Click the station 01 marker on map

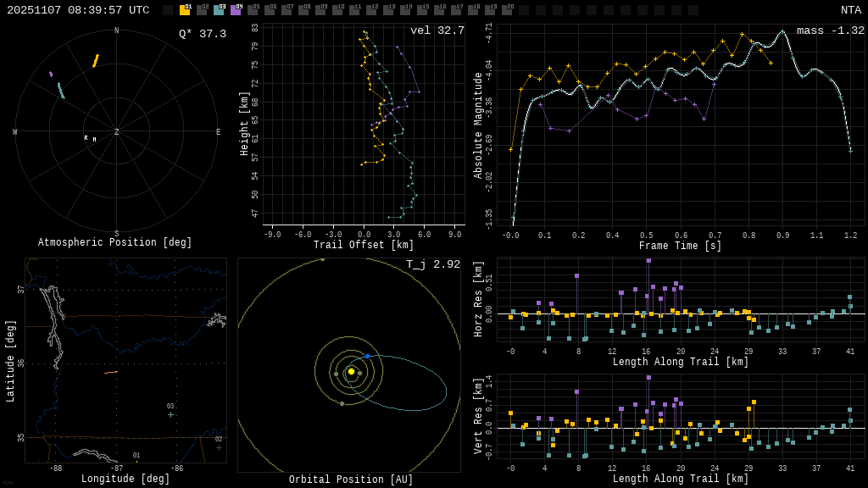[x=136, y=463]
